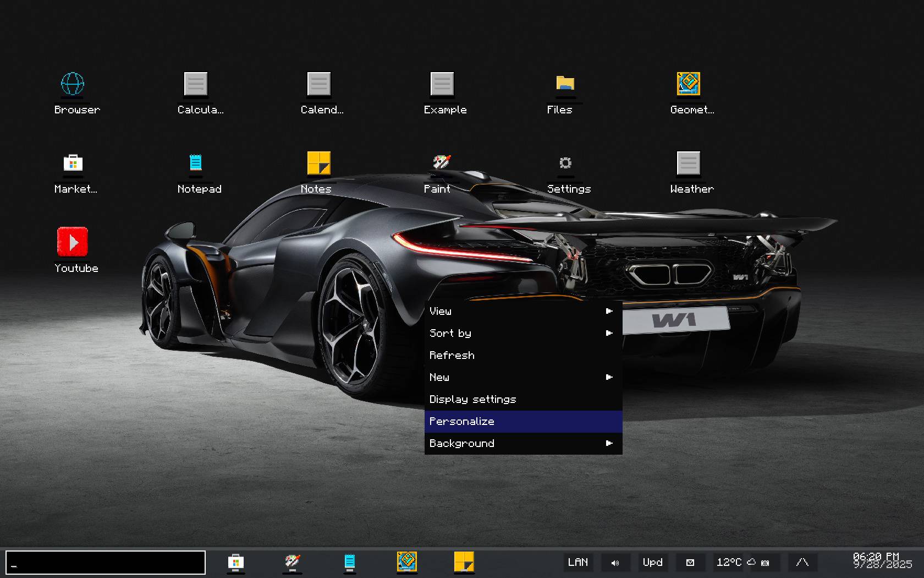
Task: Open the Geometry Dash desktop icon
Action: point(688,85)
